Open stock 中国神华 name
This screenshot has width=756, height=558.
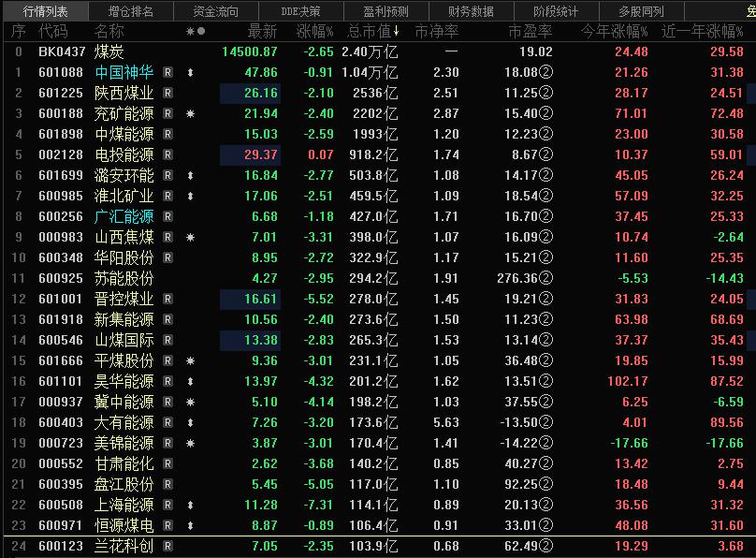coord(124,72)
